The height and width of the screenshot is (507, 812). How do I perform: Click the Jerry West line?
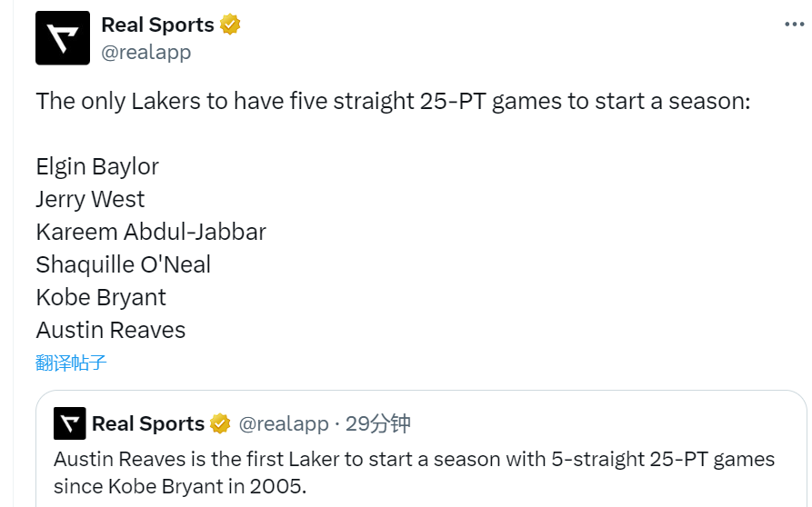click(90, 199)
